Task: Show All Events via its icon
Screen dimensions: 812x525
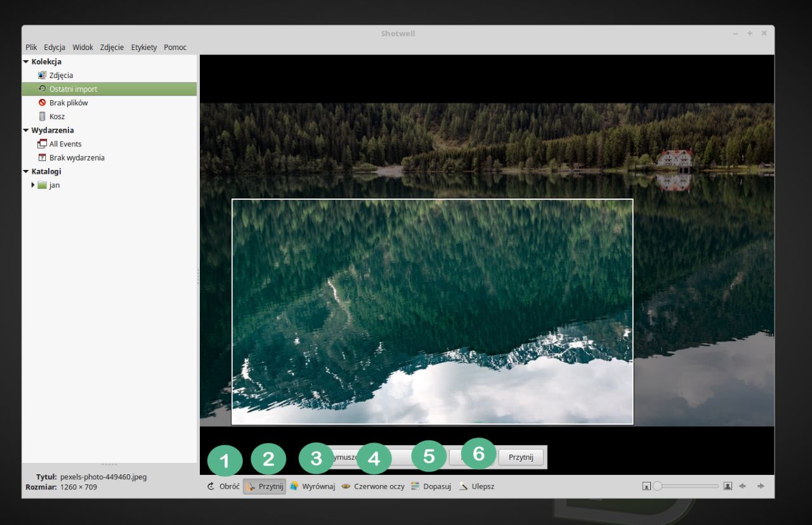Action: click(43, 144)
